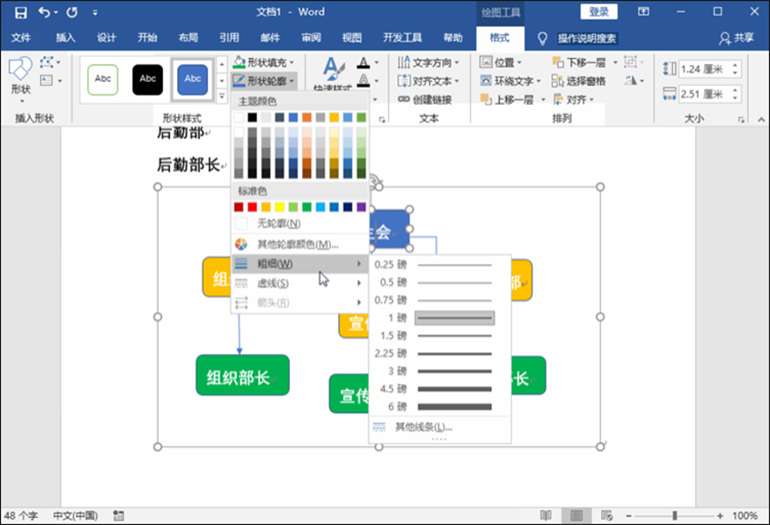
Task: Open the 大小 size dialog launcher
Action: click(x=741, y=119)
